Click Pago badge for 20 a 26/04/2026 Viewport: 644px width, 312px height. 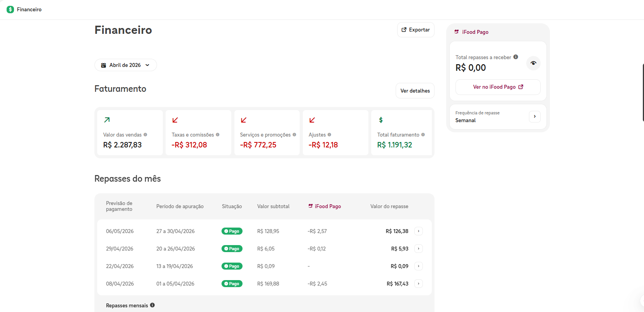[232, 249]
